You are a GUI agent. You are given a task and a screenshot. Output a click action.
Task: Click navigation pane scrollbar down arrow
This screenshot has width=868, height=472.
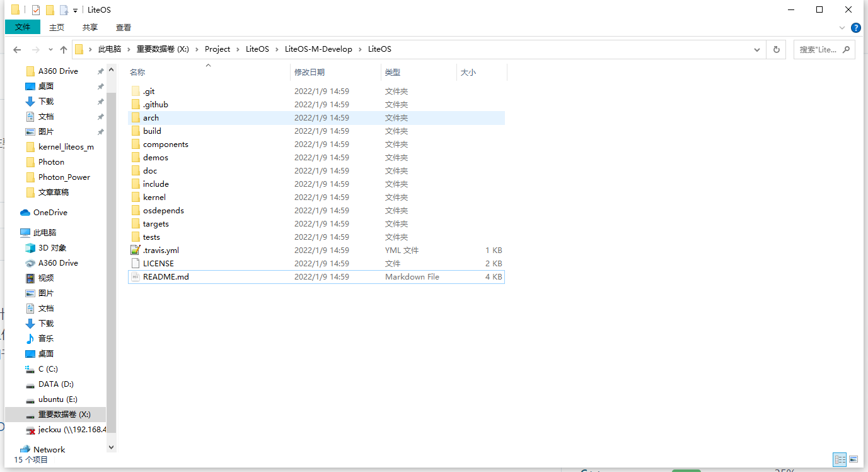(112, 447)
